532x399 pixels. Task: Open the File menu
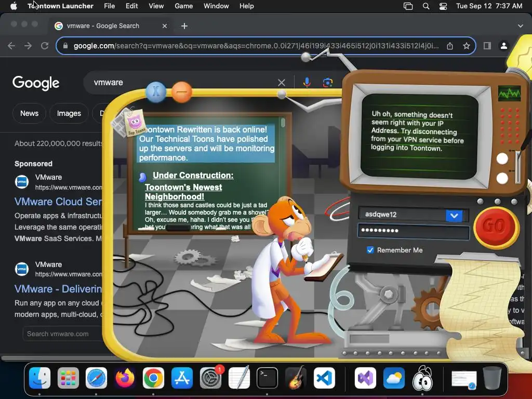[x=109, y=6]
